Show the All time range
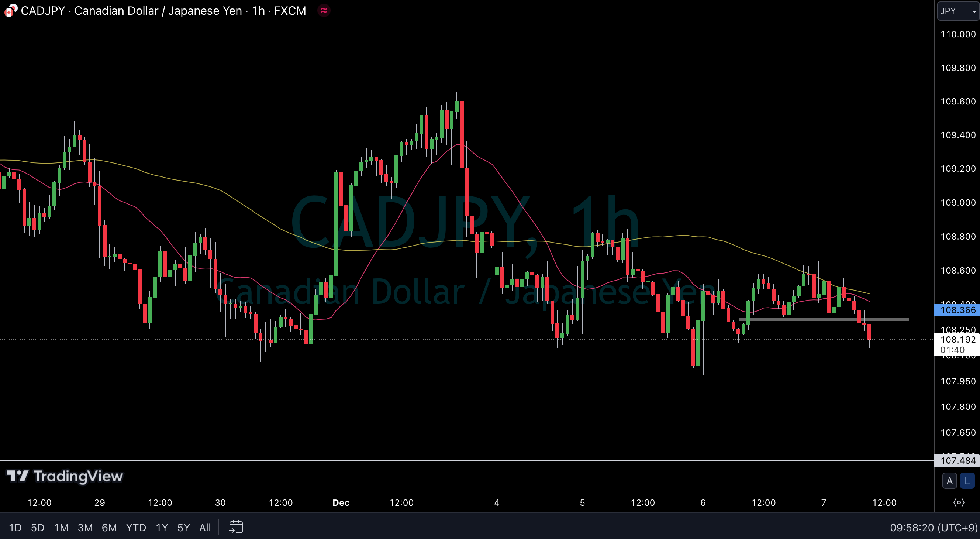Viewport: 980px width, 539px height. pos(205,527)
